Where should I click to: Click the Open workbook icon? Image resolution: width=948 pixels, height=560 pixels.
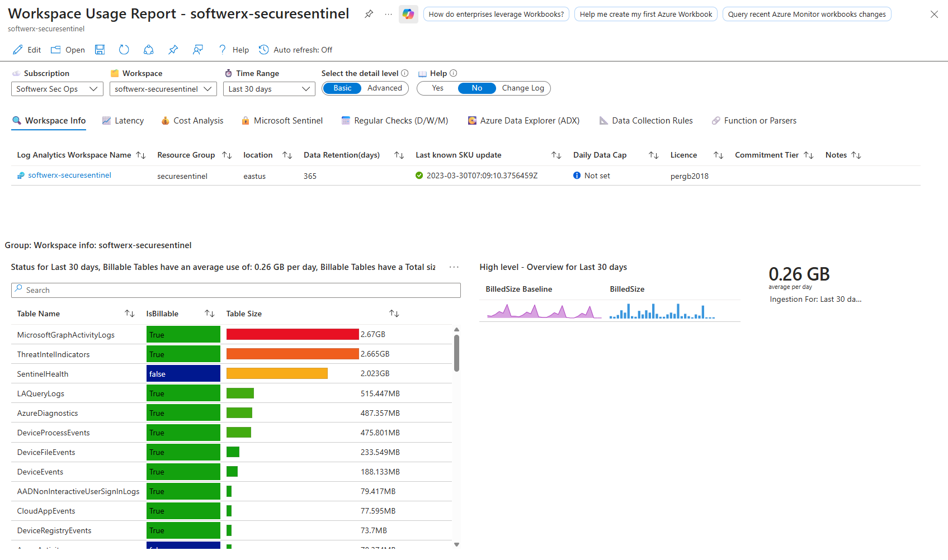55,50
